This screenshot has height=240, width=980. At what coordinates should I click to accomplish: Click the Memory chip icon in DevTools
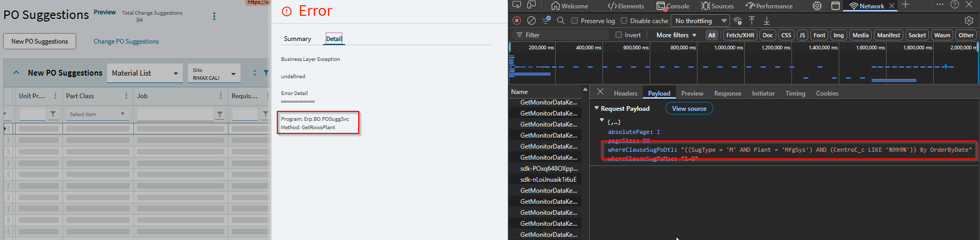click(817, 6)
